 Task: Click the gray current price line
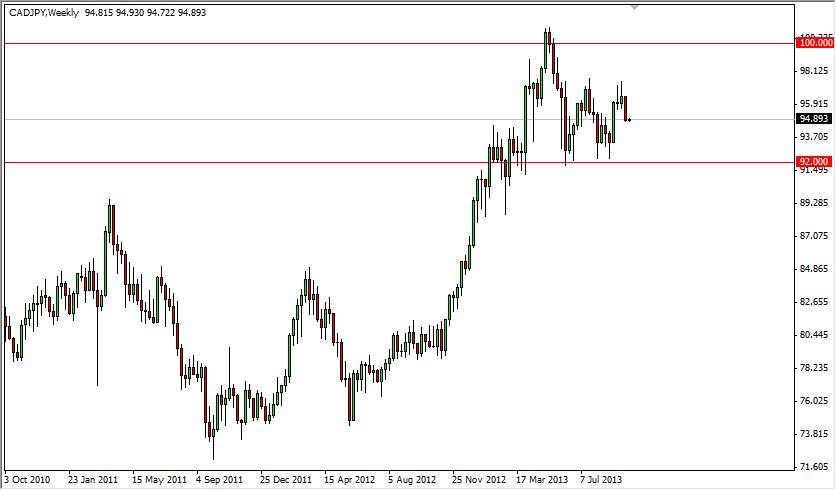click(400, 119)
